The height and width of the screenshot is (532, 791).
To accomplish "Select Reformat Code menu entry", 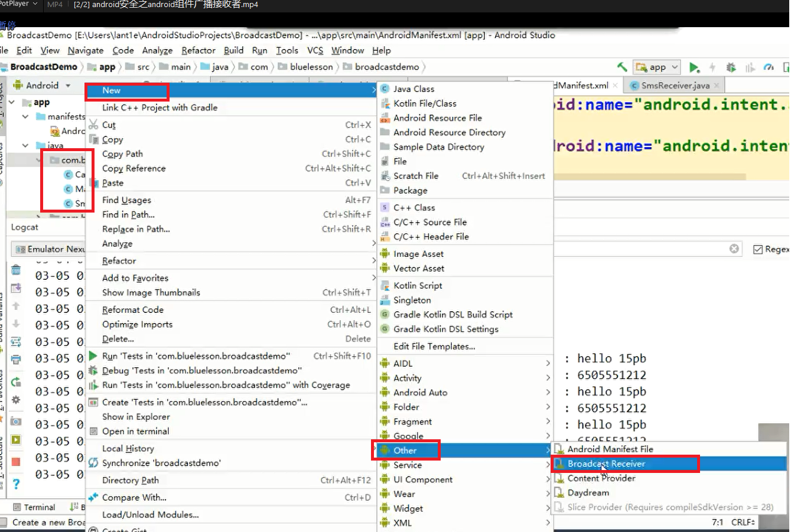I will [x=231, y=310].
